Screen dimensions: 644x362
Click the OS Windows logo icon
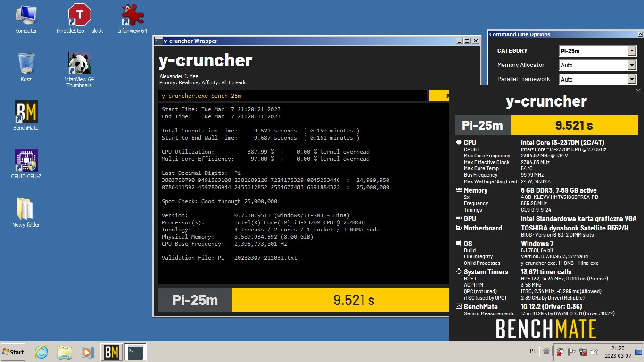click(x=459, y=243)
